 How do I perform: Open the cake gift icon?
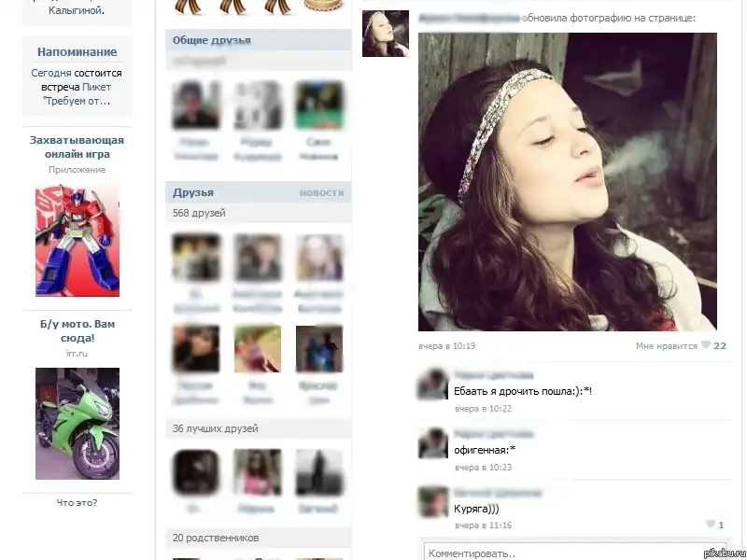point(322,7)
